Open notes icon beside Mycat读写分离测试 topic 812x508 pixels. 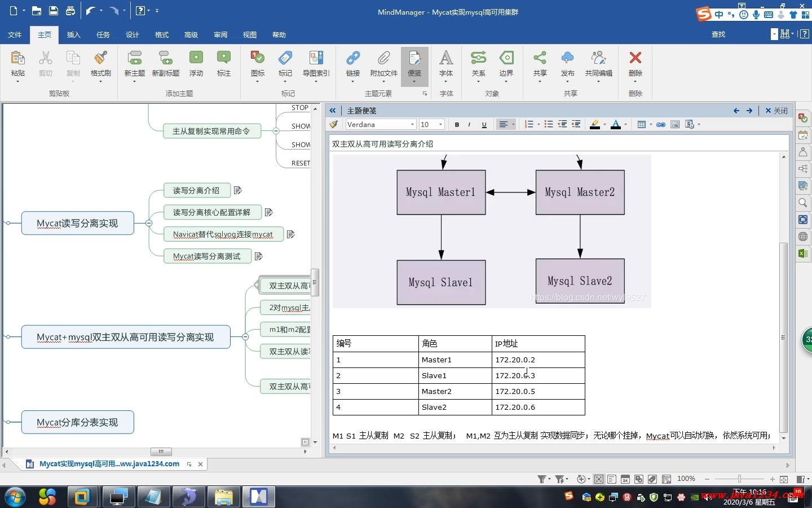258,256
